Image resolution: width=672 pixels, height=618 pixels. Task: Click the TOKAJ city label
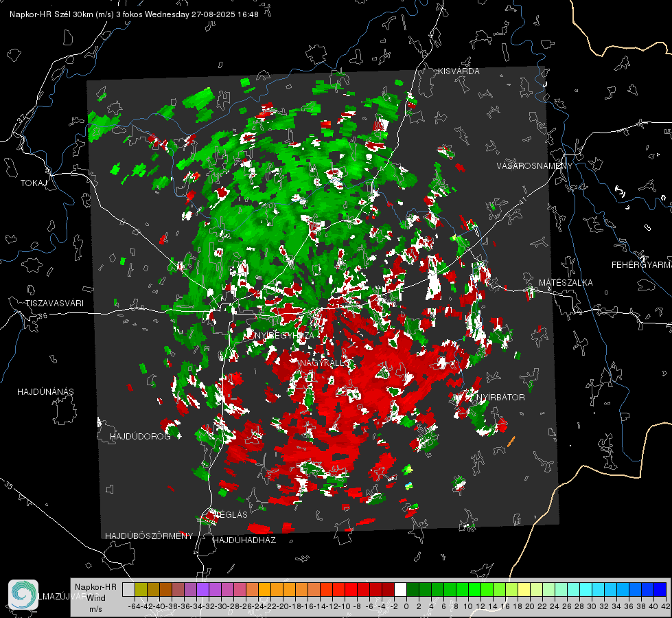34,183
